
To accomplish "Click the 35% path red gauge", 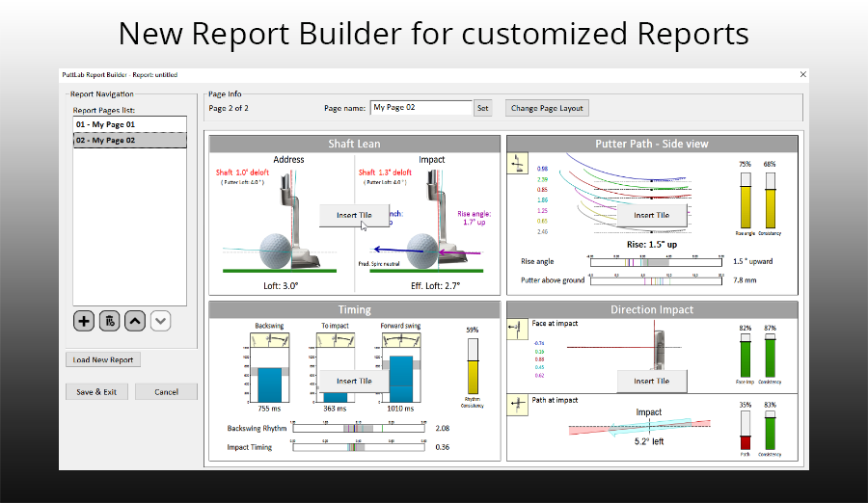I will point(746,431).
